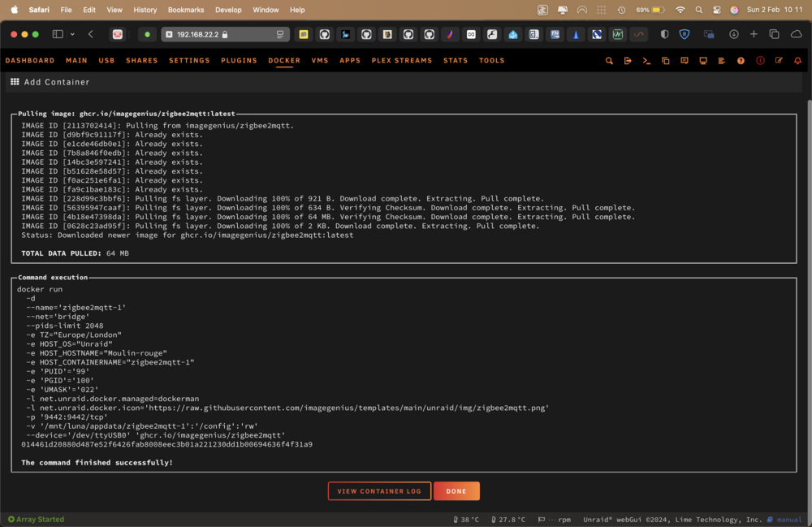Click the red pinned tab icon

point(118,34)
